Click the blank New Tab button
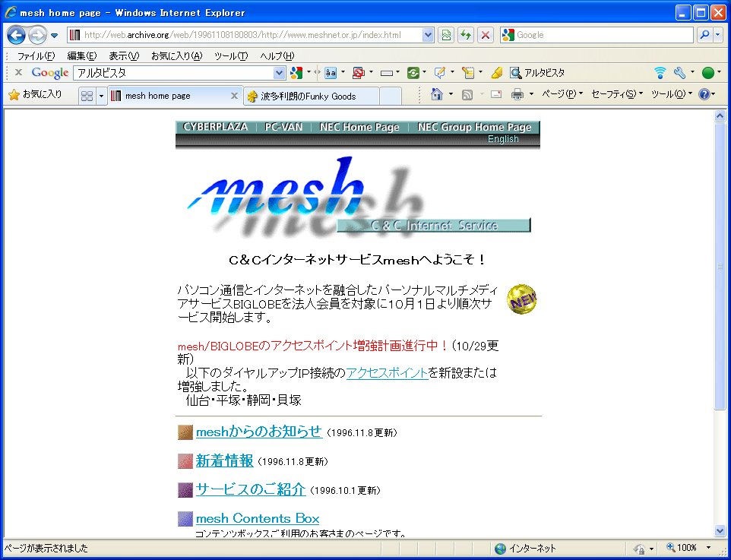The height and width of the screenshot is (560, 731). click(391, 96)
